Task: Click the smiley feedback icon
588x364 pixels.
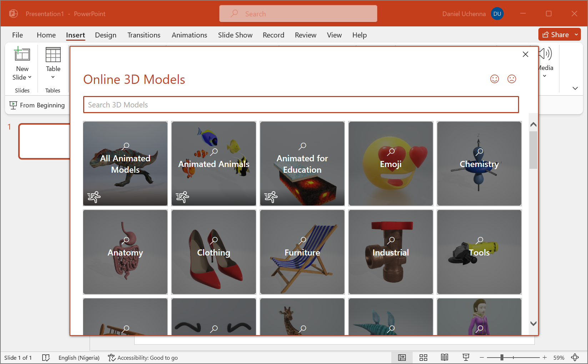Action: (494, 79)
